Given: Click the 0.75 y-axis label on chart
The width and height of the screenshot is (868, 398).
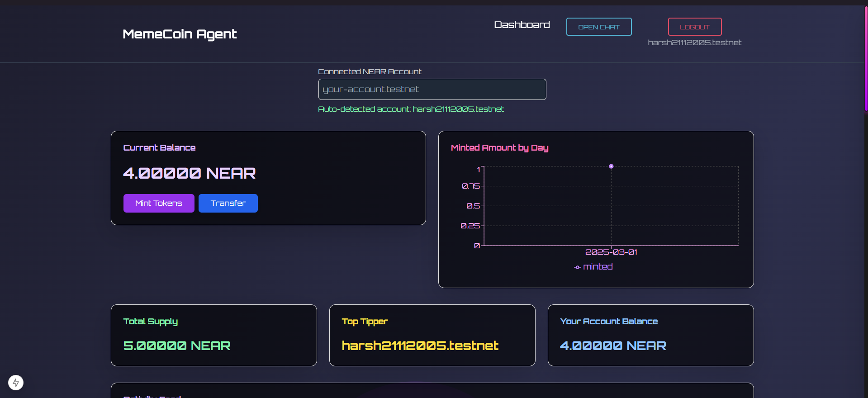Looking at the screenshot, I should 470,186.
